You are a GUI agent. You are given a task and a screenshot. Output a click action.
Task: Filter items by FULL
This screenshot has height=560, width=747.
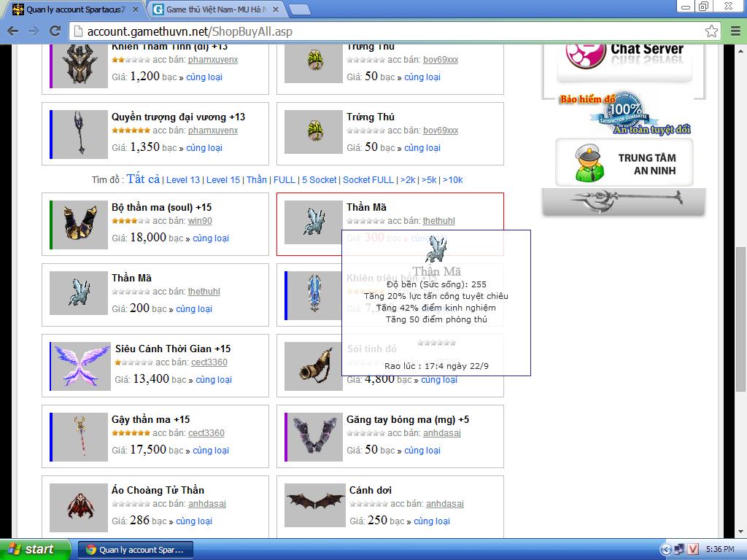285,180
